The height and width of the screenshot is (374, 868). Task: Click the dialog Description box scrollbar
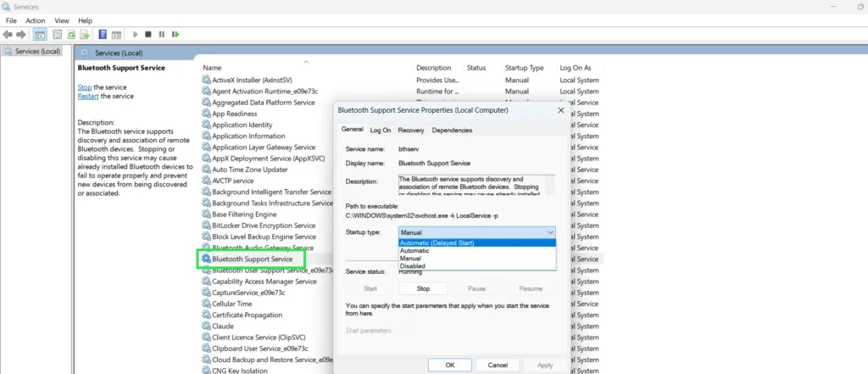[x=549, y=185]
